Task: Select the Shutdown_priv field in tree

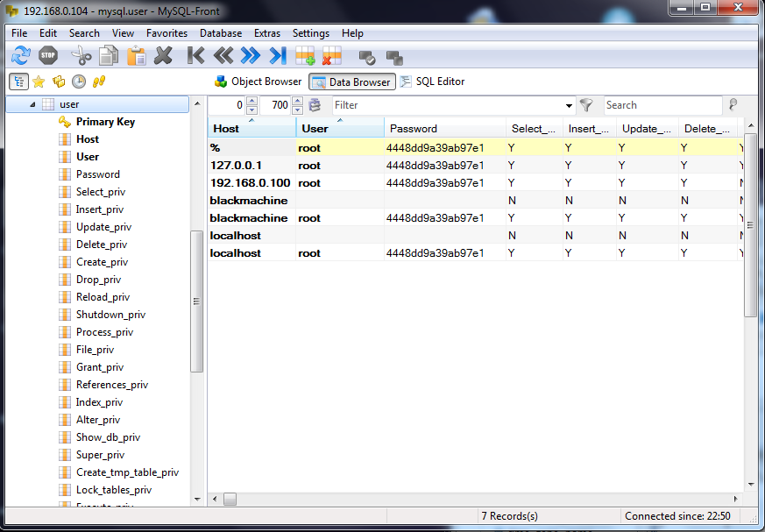Action: tap(110, 315)
